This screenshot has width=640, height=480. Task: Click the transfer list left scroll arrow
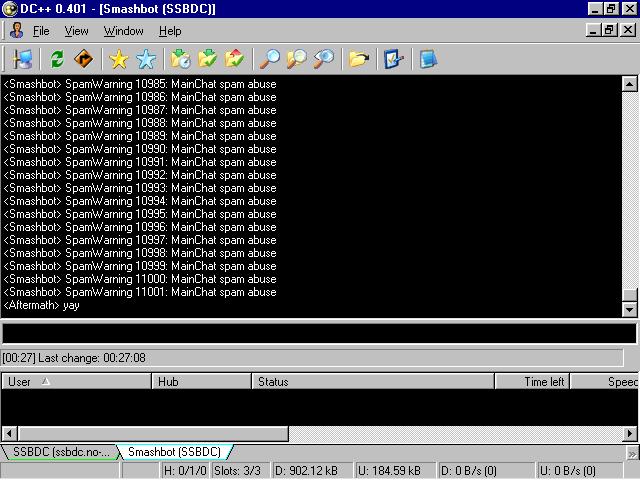[9, 433]
